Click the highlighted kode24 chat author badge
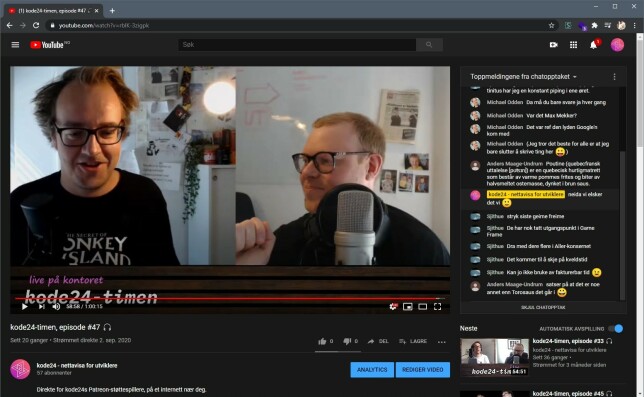This screenshot has width=644, height=397. 526,194
